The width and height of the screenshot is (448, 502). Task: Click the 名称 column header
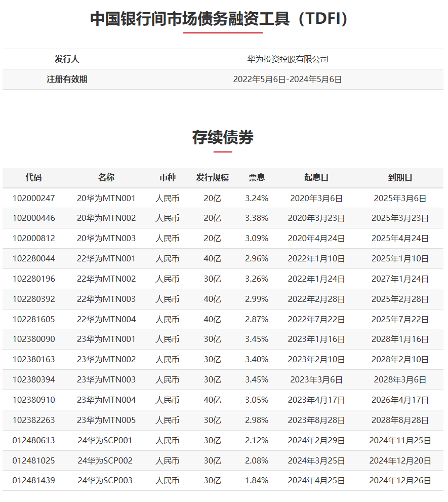click(106, 178)
